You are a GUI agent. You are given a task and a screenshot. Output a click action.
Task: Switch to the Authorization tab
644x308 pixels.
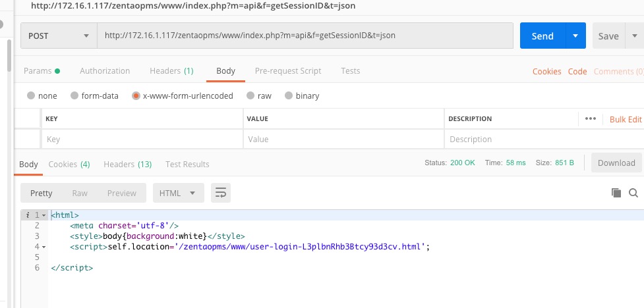(x=105, y=71)
